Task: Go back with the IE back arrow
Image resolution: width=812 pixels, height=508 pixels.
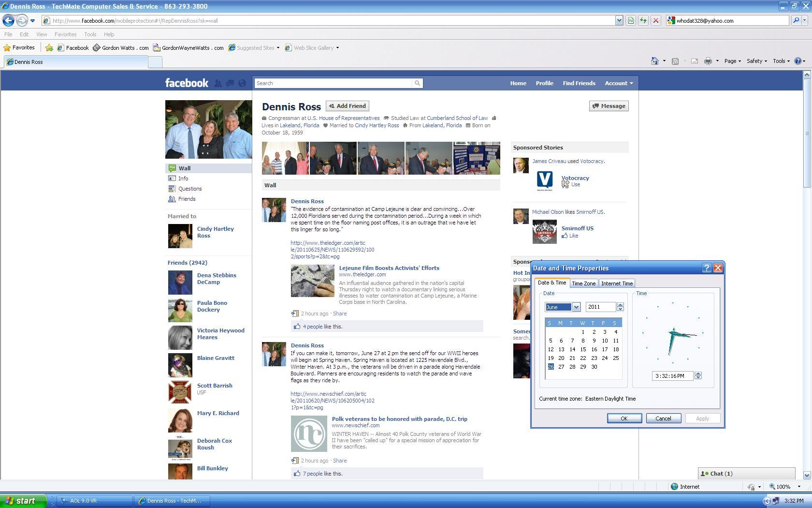Action: [8, 20]
